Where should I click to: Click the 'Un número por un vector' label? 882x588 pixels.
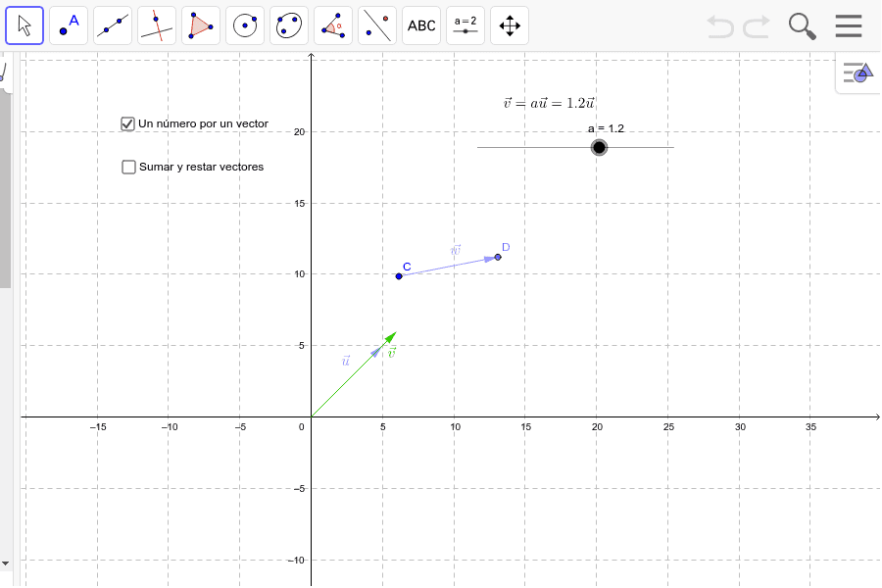point(203,123)
